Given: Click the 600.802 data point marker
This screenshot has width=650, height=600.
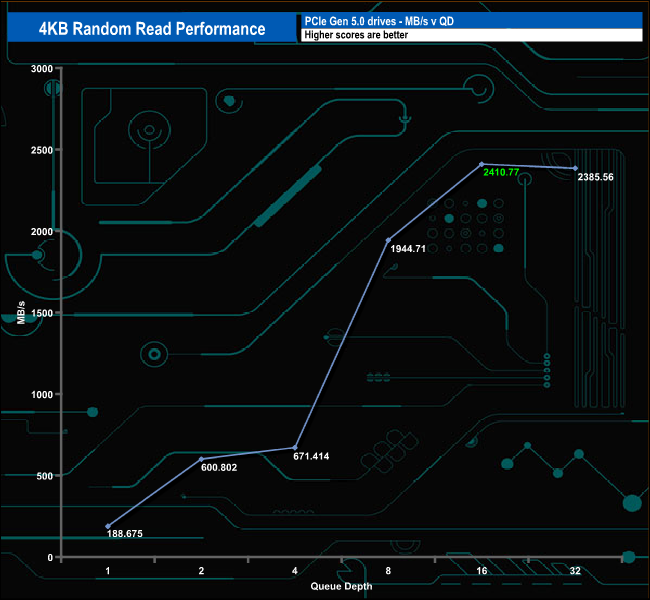Looking at the screenshot, I should pyautogui.click(x=201, y=459).
